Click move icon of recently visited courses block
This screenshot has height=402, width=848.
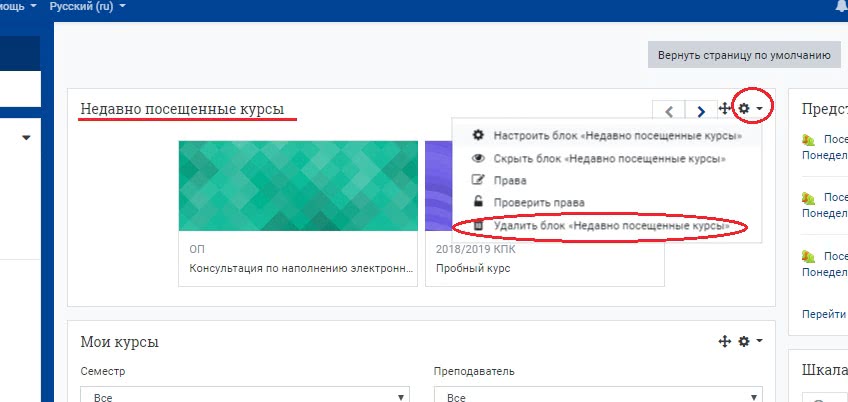(x=725, y=108)
